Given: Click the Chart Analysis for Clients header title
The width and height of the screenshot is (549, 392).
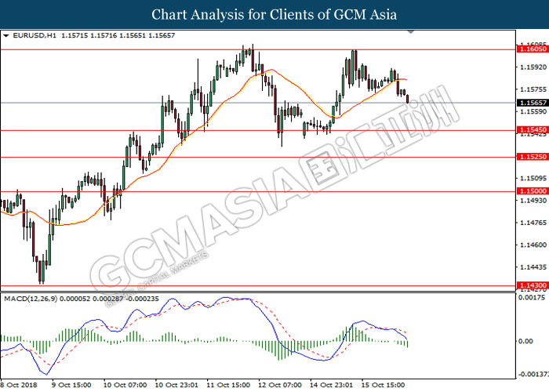Looking at the screenshot, I should point(274,15).
